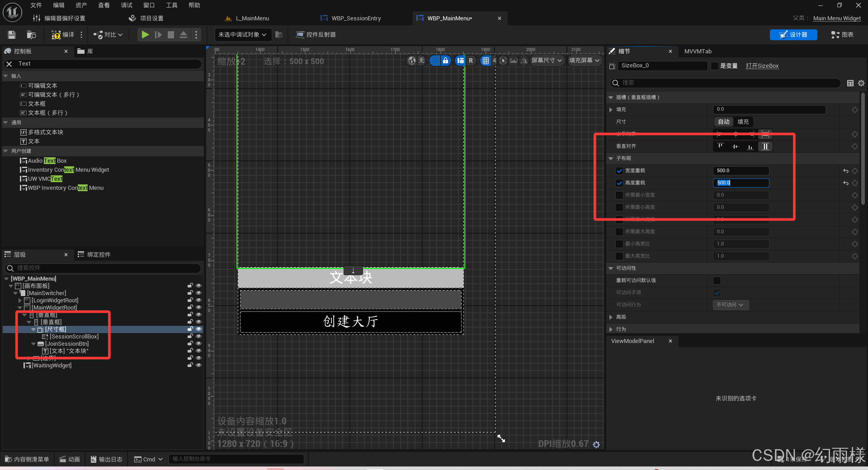Toggle layout lock icon in designer toolbar
The image size is (868, 470).
tap(445, 61)
